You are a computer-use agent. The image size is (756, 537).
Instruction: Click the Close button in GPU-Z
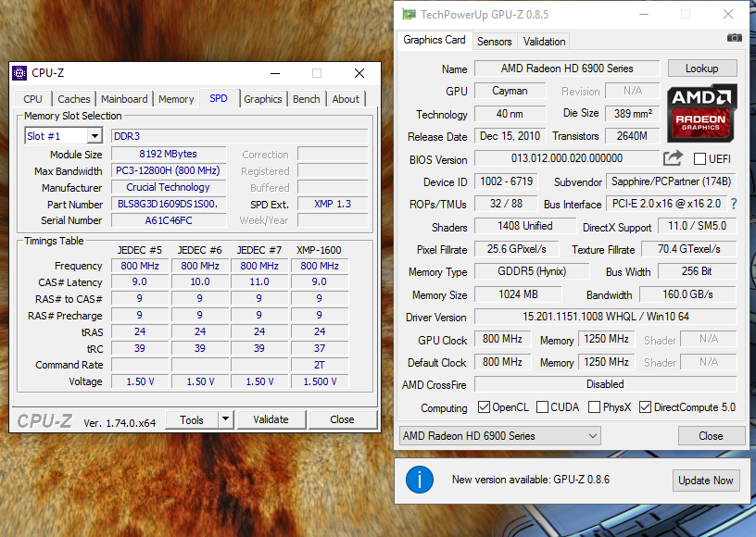click(x=711, y=436)
